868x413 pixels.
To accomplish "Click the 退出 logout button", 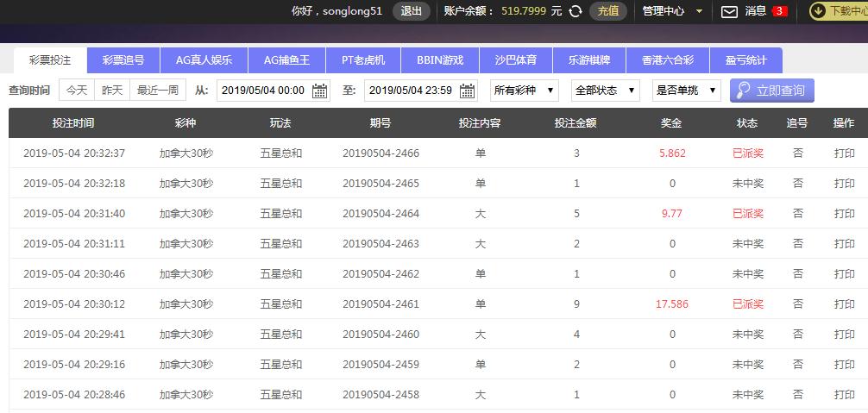I will click(412, 11).
